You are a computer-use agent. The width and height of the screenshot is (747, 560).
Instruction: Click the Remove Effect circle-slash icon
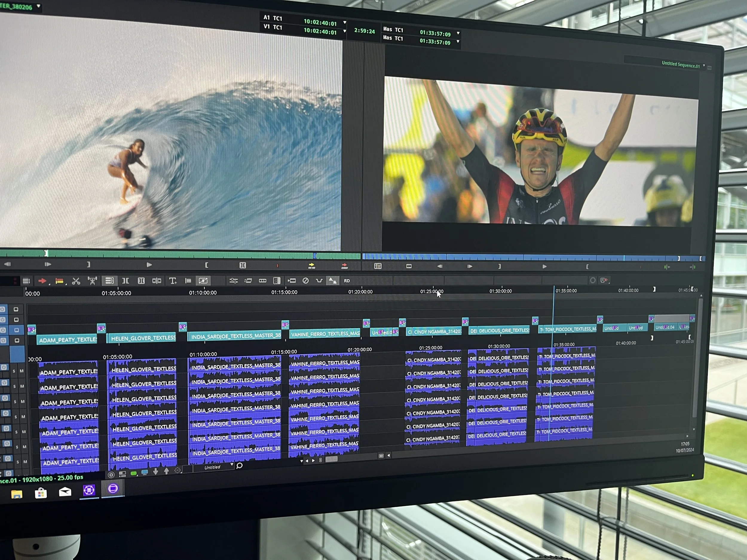(x=305, y=281)
